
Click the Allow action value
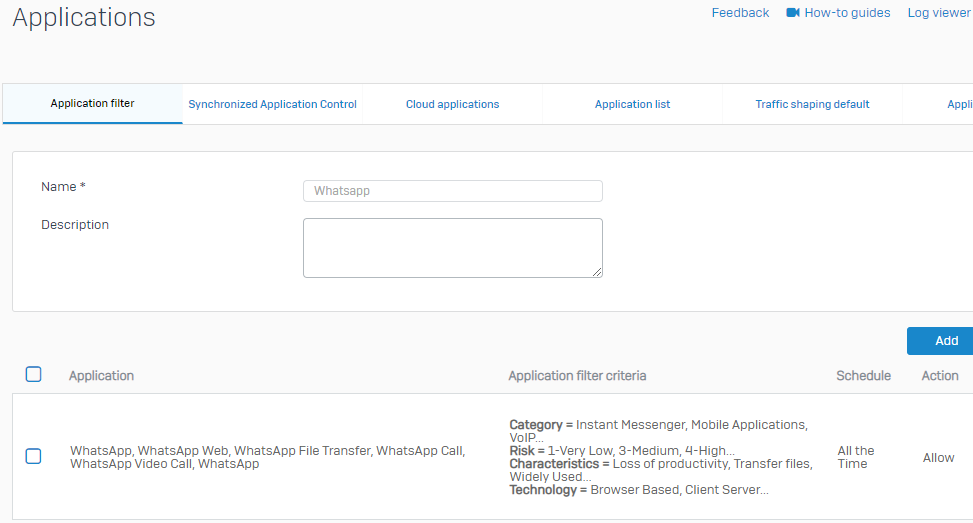click(938, 458)
